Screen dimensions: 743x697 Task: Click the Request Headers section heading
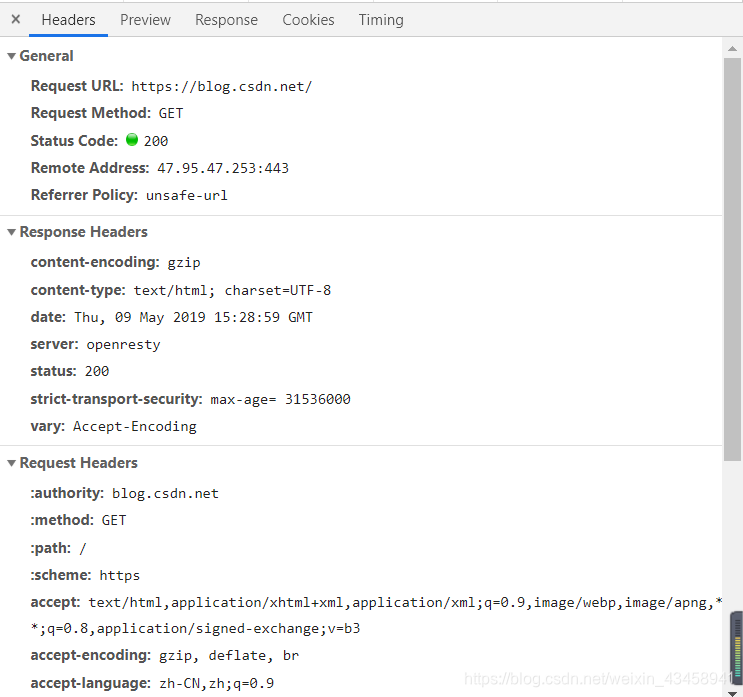78,463
